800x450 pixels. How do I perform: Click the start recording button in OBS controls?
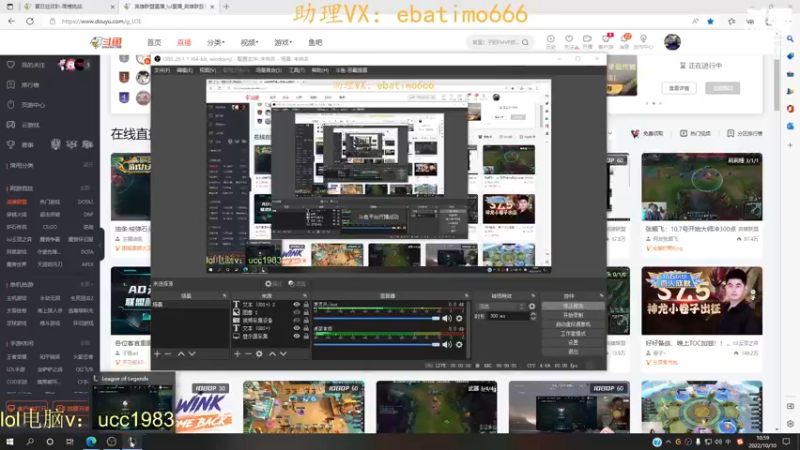point(573,315)
